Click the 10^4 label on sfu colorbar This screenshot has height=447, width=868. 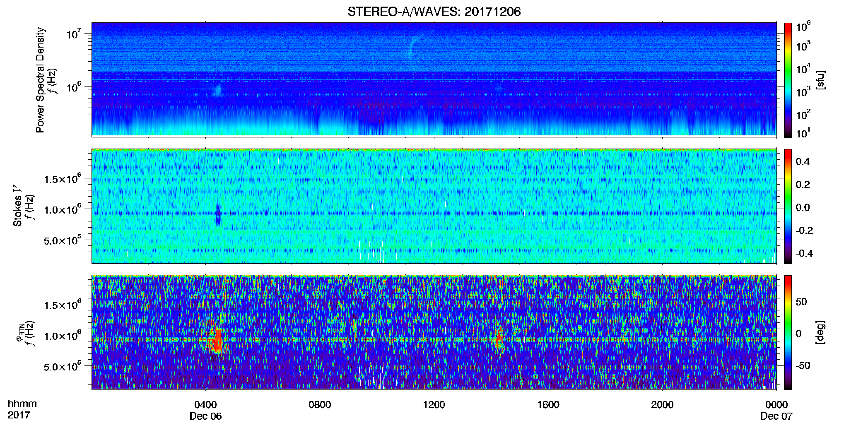[803, 69]
